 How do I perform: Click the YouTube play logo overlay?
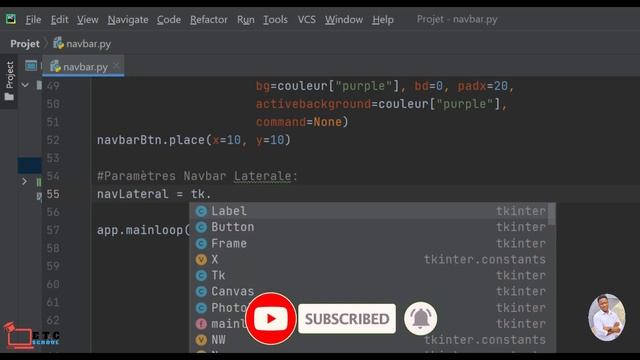pos(271,318)
